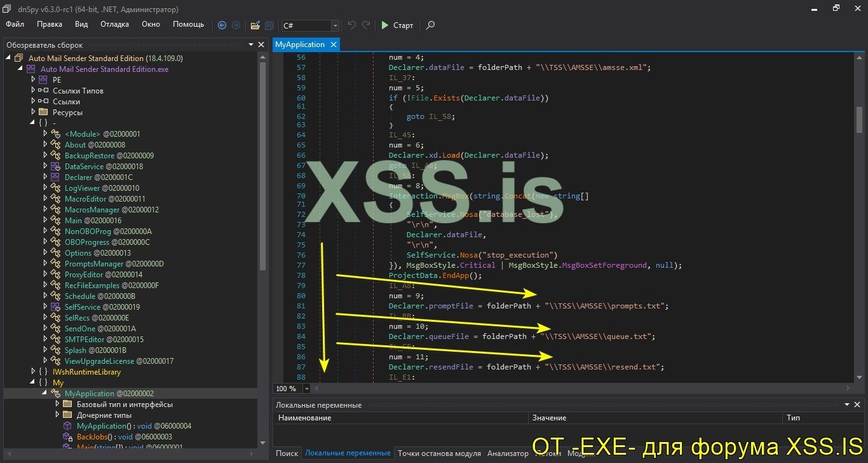Click the IWshRuntimeLibrary namespace braces icon
The height and width of the screenshot is (463, 868).
pyautogui.click(x=43, y=371)
